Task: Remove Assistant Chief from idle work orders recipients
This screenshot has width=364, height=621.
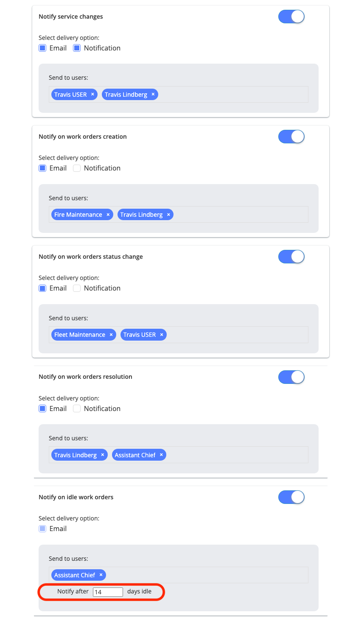Action: pos(101,575)
